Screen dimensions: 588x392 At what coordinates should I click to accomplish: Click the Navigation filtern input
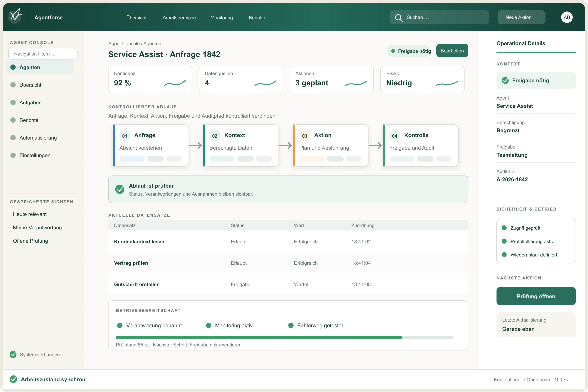coord(43,54)
